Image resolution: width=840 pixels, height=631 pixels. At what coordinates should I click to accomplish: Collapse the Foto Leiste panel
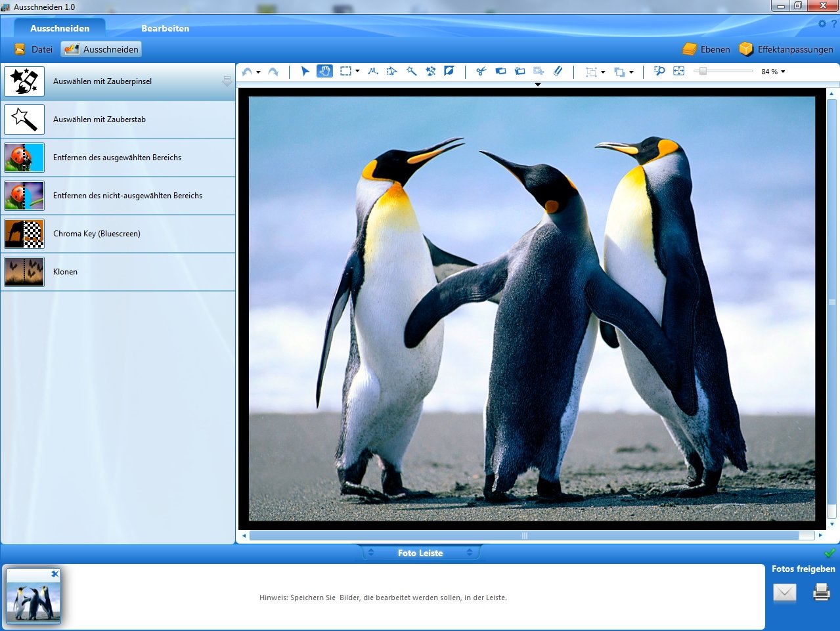tap(420, 553)
